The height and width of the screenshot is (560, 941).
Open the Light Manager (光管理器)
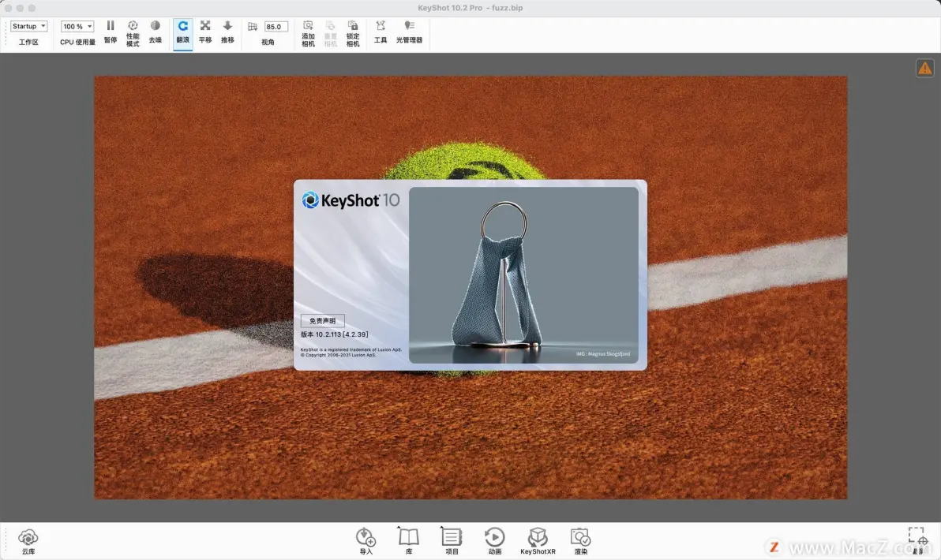[409, 32]
